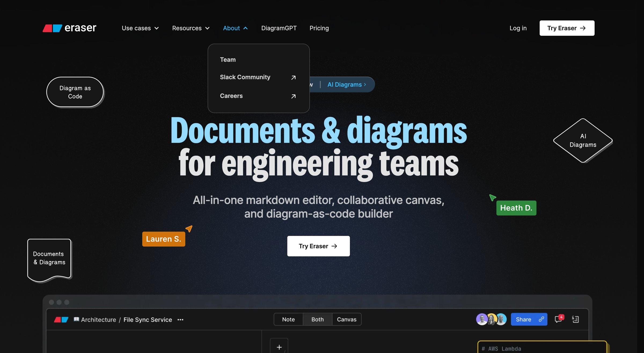
Task: Expand the Resources dropdown menu
Action: click(191, 28)
